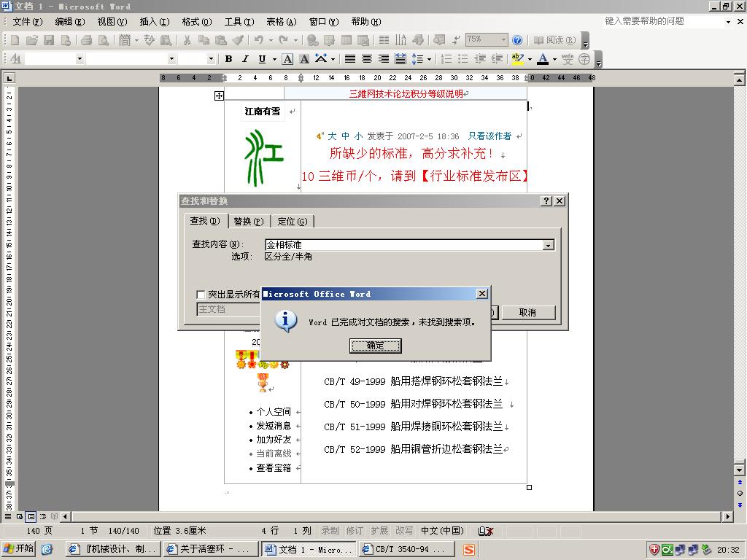The image size is (747, 560).
Task: Click the Columns layout icon
Action: [x=384, y=41]
